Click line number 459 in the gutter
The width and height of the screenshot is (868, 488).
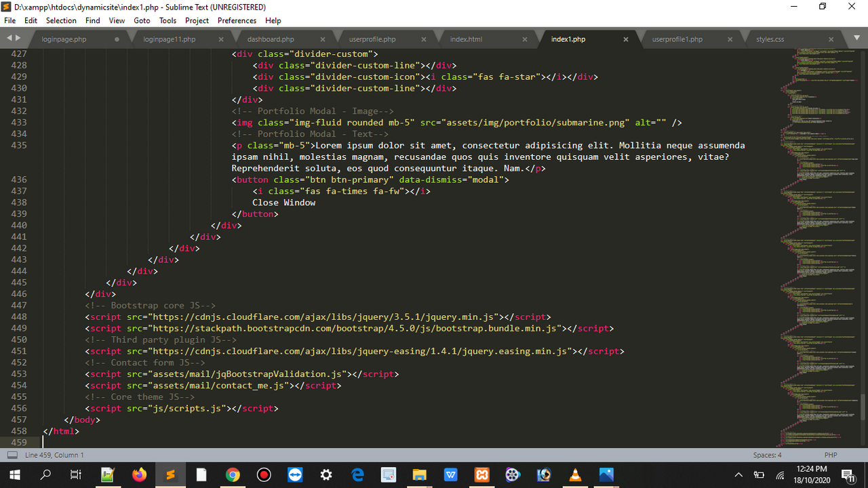pyautogui.click(x=20, y=443)
